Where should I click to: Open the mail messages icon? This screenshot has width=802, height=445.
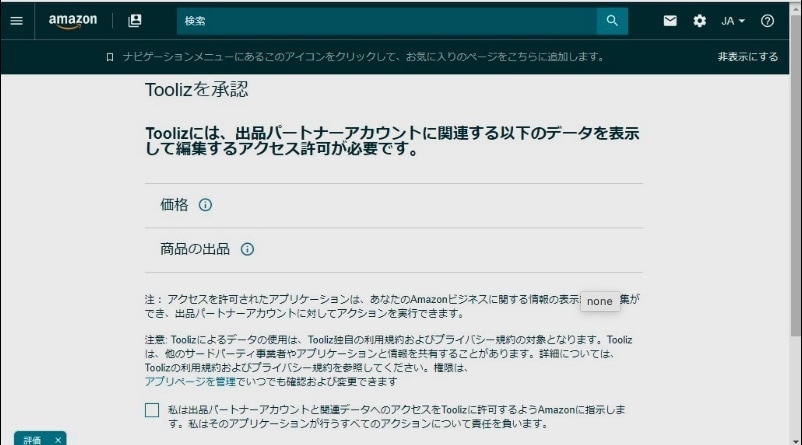[670, 21]
